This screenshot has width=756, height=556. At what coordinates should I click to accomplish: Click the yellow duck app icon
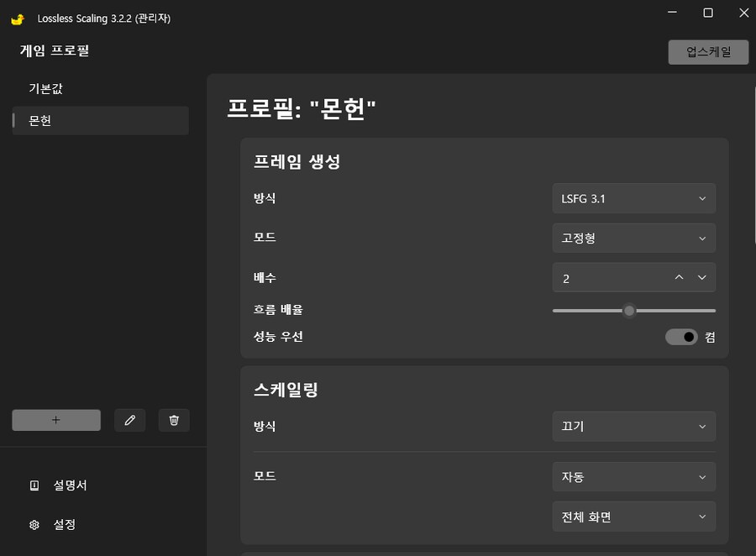[x=18, y=18]
